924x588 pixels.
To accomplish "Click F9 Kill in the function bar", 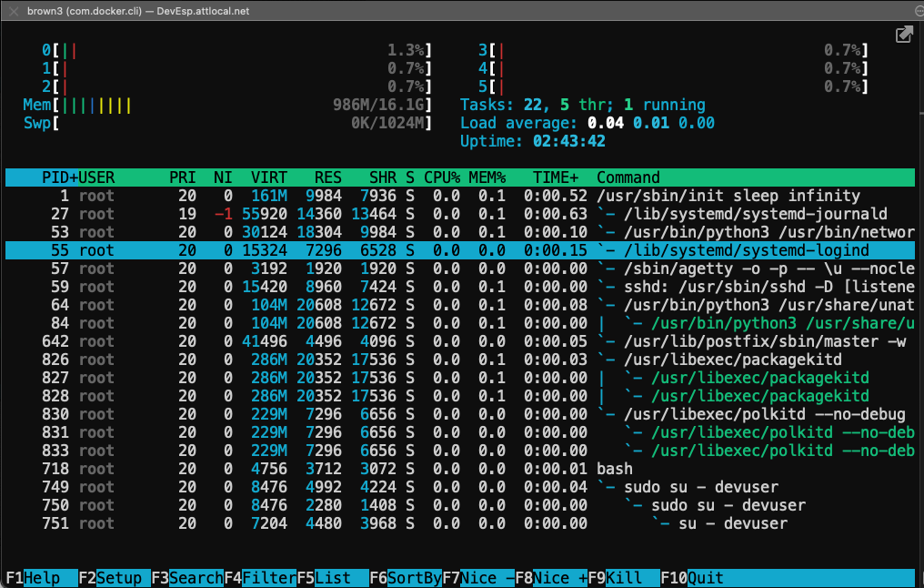I will point(624,578).
